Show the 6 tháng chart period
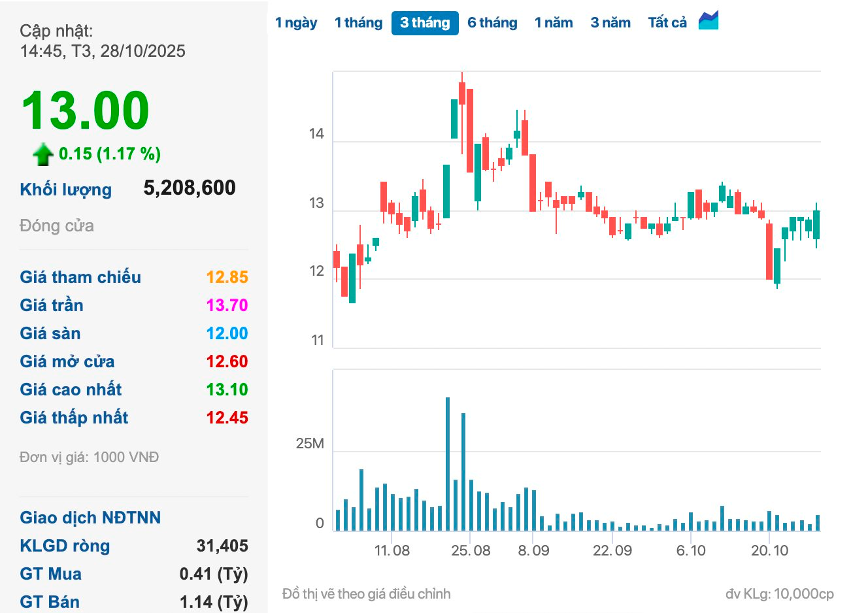Screen dimensions: 868x613 492,23
